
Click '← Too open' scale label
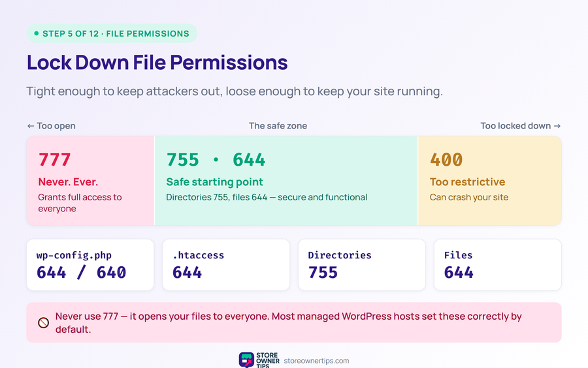tap(52, 126)
